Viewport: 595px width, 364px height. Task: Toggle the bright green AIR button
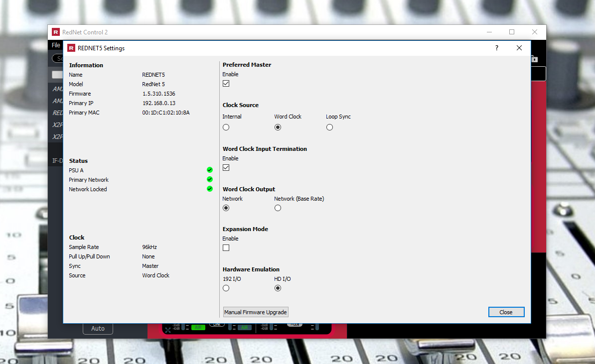coord(198,327)
